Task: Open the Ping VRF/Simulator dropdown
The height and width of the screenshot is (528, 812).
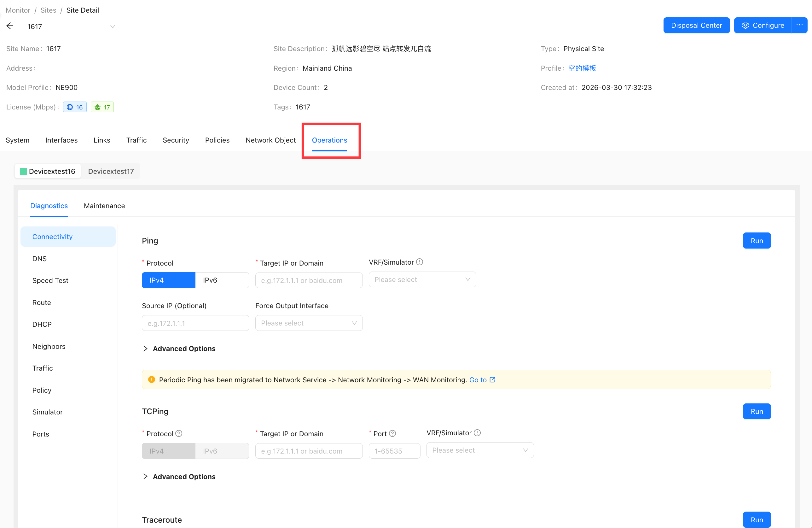Action: click(422, 279)
